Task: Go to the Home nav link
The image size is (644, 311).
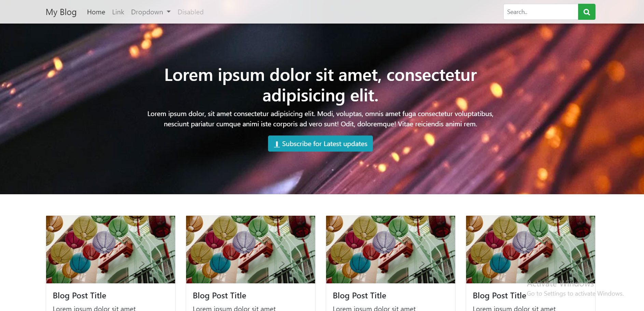Action: pyautogui.click(x=96, y=12)
